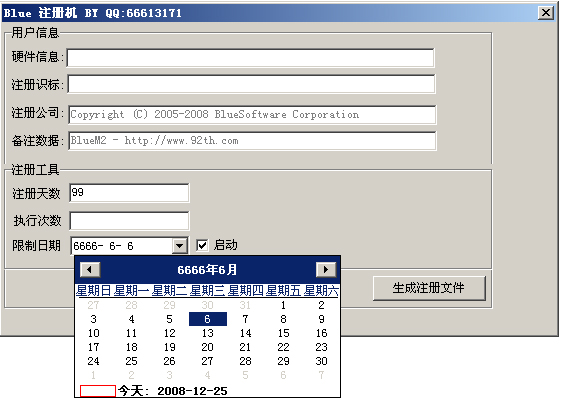Choose grayed day 31 of previous month
The height and width of the screenshot is (404, 565).
click(245, 305)
